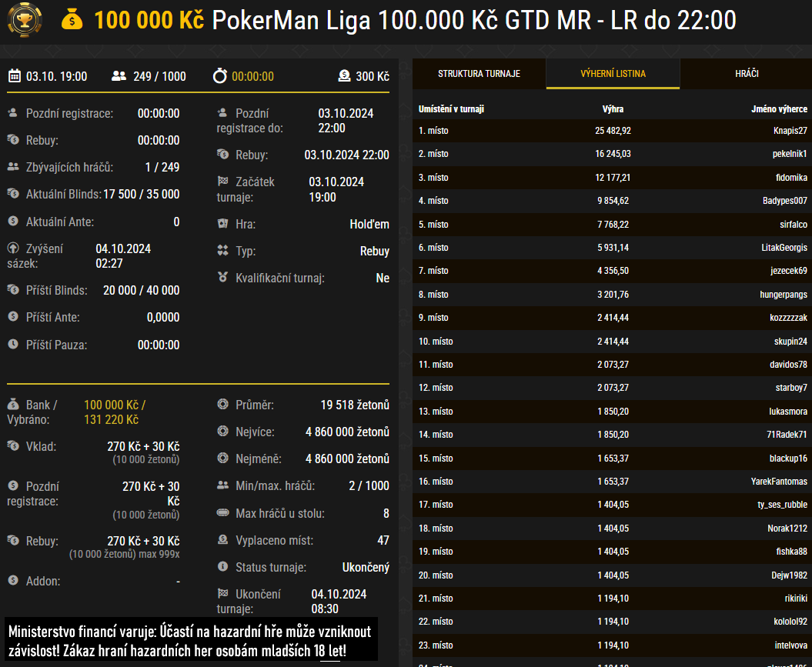Click the icon next to Pozdní registrace do

222,112
